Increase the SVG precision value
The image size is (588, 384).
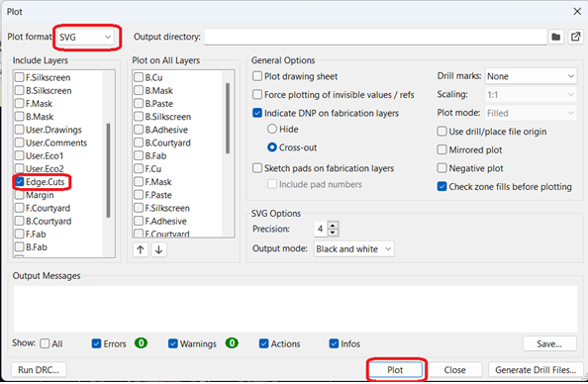333,225
